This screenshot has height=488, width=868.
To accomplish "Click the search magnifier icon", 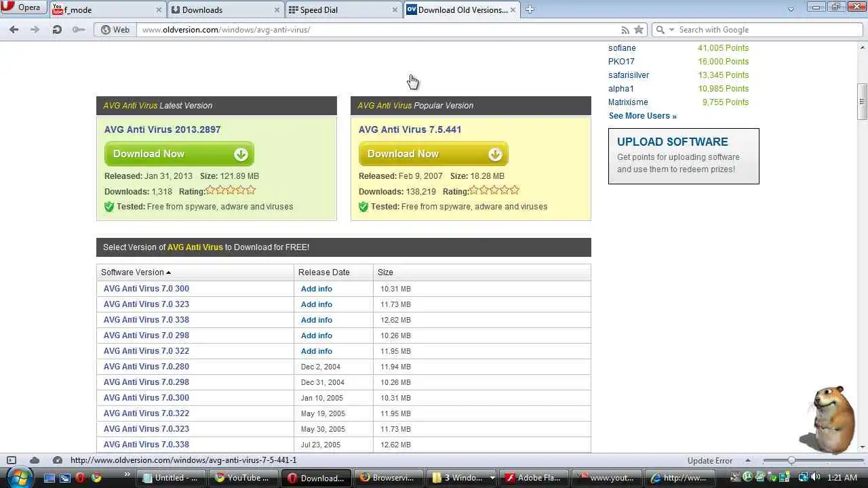I will (x=660, y=30).
